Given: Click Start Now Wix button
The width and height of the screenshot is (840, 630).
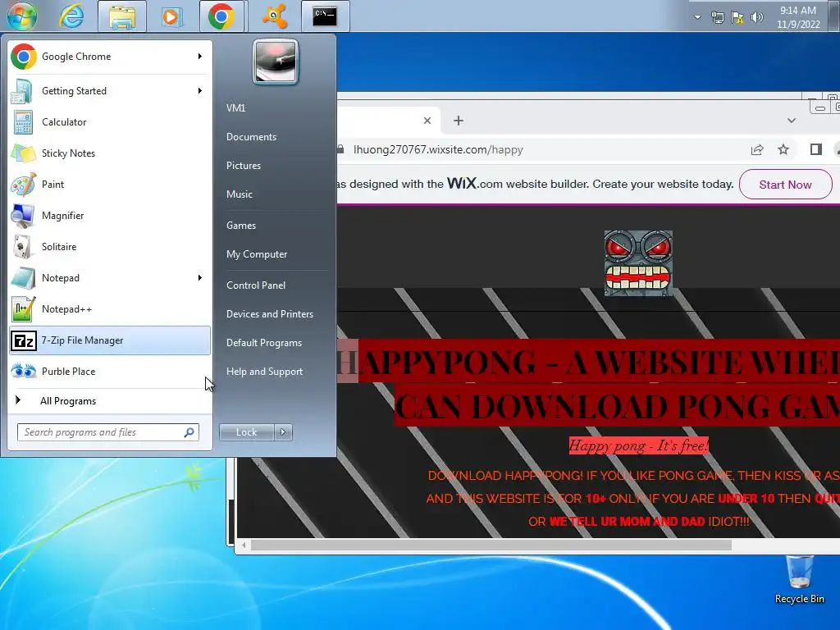Looking at the screenshot, I should [785, 185].
